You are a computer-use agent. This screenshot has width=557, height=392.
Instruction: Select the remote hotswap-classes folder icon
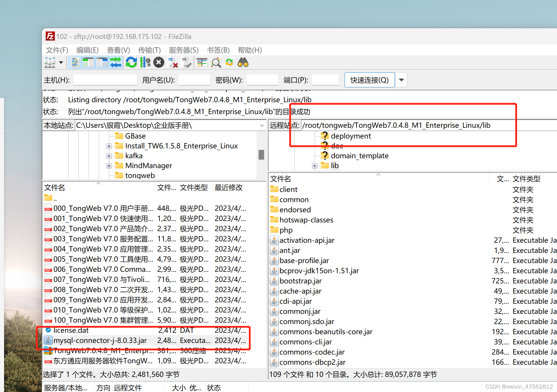[x=274, y=220]
